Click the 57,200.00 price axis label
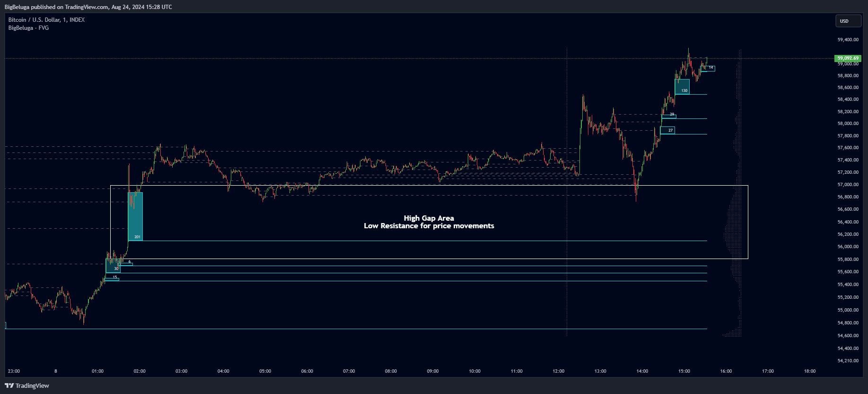The image size is (868, 394). tap(848, 172)
